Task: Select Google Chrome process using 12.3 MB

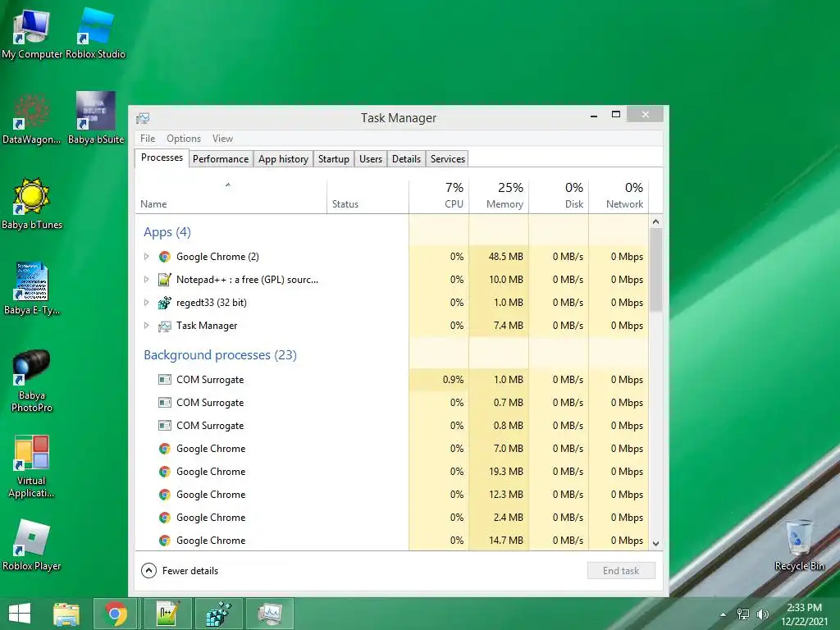Action: click(x=392, y=495)
